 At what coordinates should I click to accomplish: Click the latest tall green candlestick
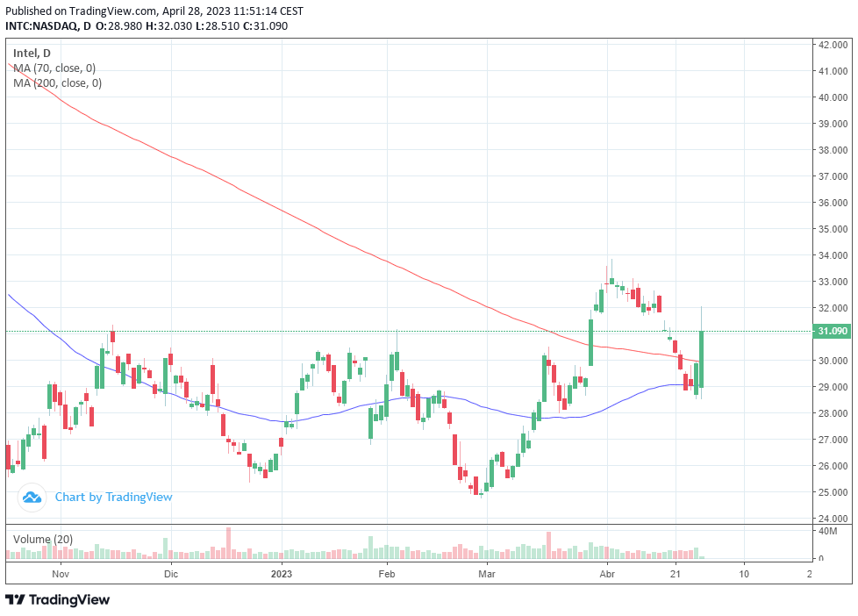pos(702,359)
